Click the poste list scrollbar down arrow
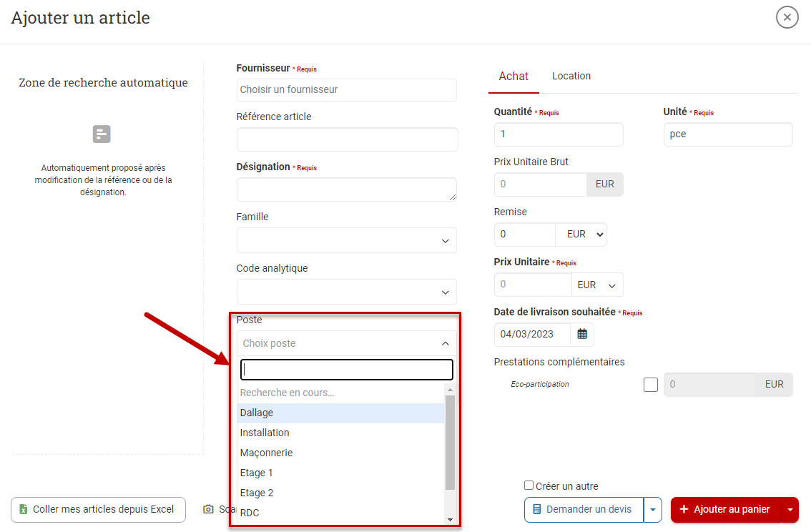The height and width of the screenshot is (532, 811). click(x=450, y=519)
